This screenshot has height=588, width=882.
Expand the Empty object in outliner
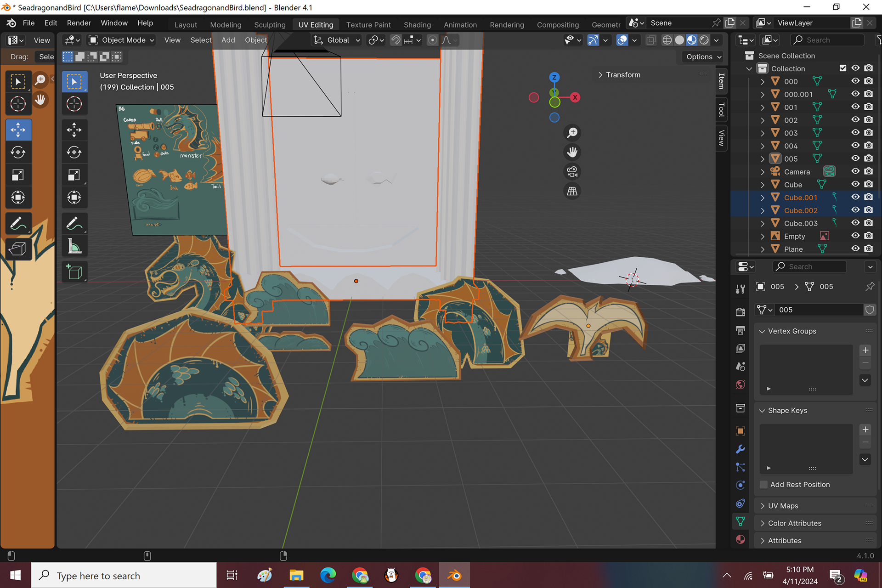(763, 236)
